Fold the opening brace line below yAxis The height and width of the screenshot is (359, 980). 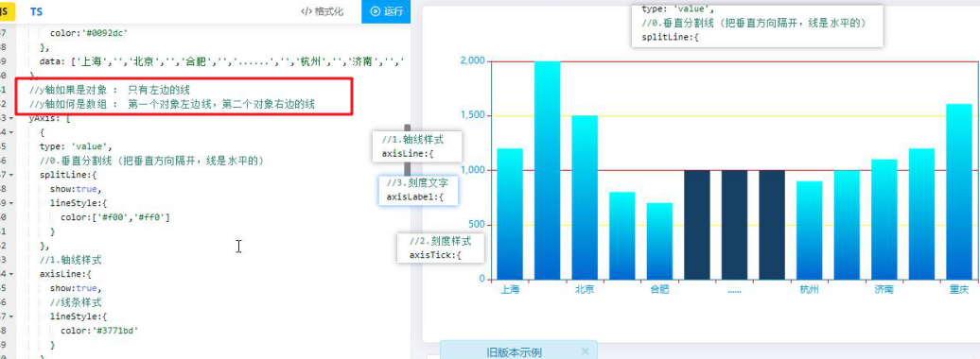pyautogui.click(x=11, y=132)
